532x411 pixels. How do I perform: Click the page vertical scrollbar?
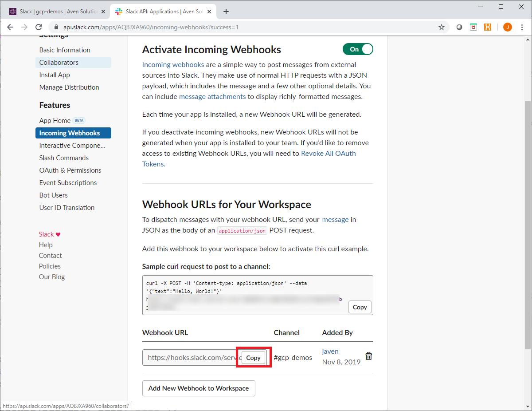[x=528, y=225]
